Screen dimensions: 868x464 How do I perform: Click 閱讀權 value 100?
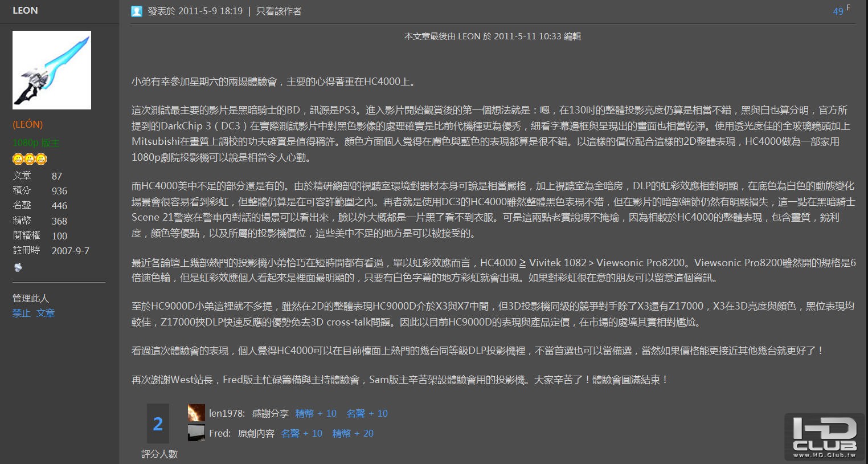(x=59, y=236)
